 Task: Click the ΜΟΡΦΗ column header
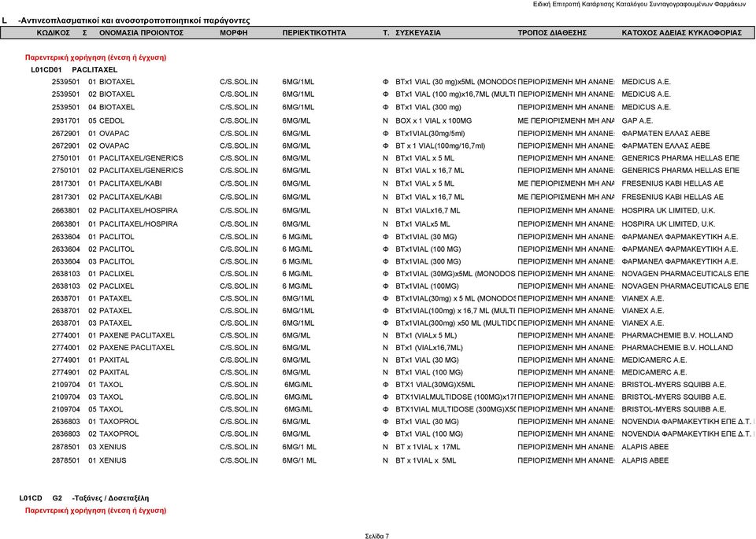[233, 33]
